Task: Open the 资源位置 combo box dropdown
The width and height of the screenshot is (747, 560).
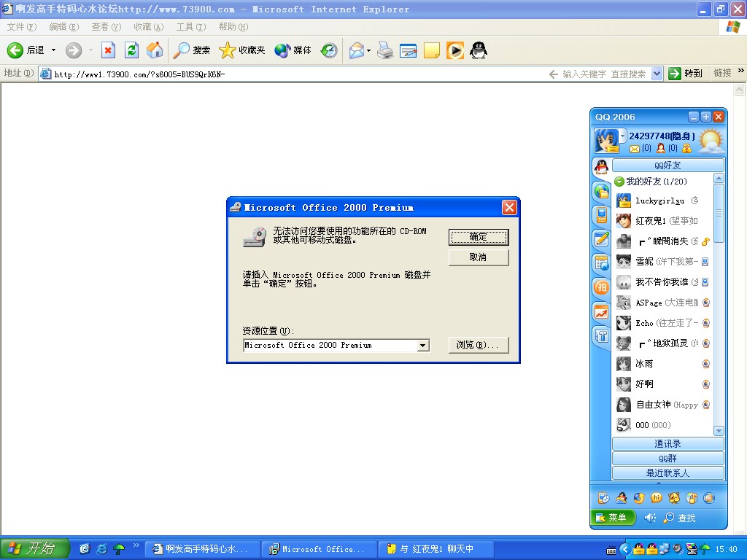Action: (x=422, y=346)
